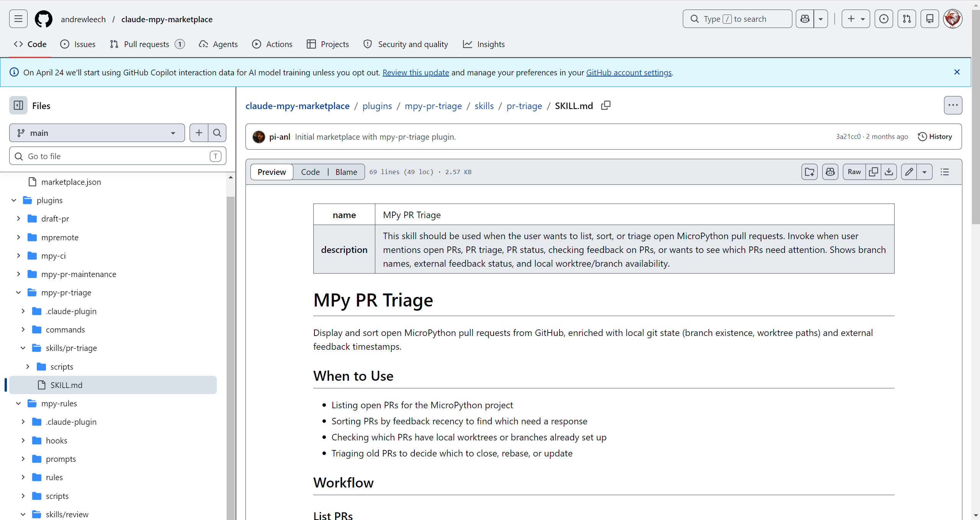Edit this file with pencil icon
This screenshot has height=520, width=980.
coord(909,172)
